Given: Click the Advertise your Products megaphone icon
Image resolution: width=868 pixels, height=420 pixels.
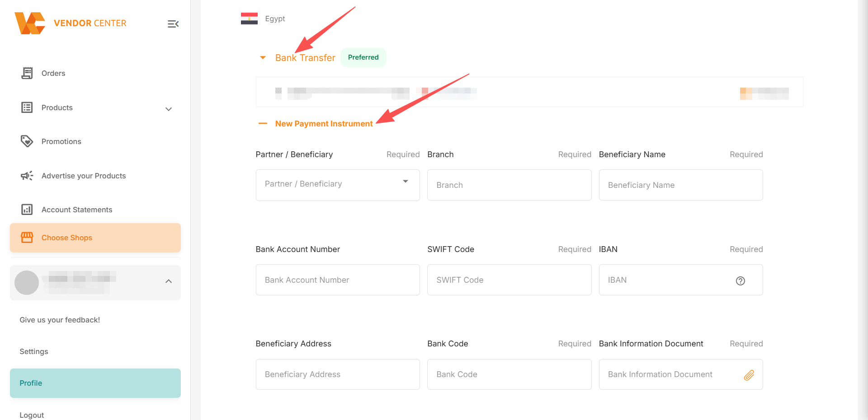Looking at the screenshot, I should tap(27, 176).
